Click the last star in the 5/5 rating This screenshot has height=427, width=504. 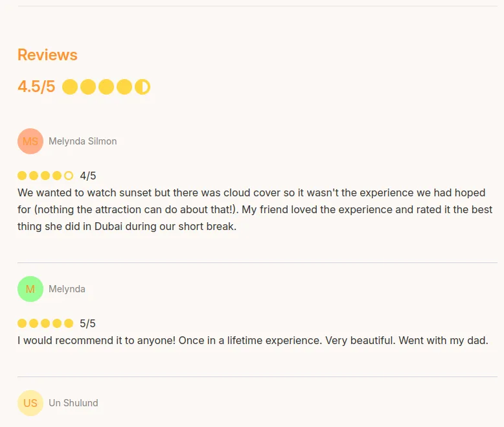[x=69, y=323]
